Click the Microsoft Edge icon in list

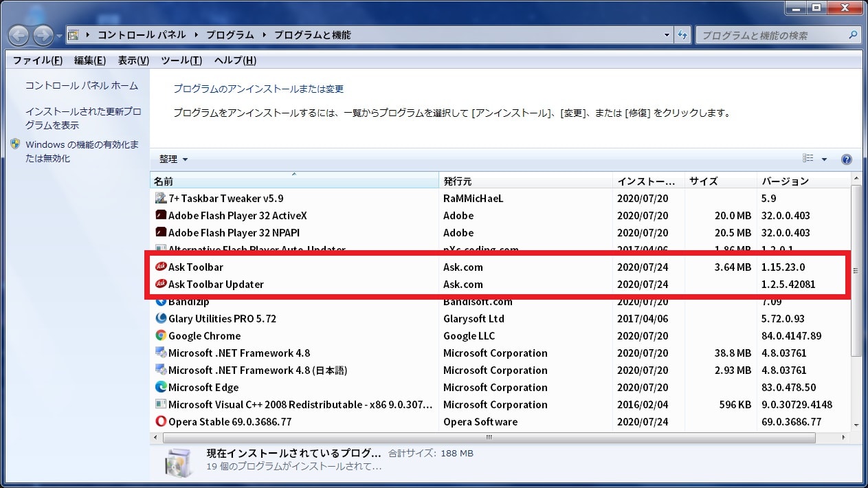click(161, 387)
